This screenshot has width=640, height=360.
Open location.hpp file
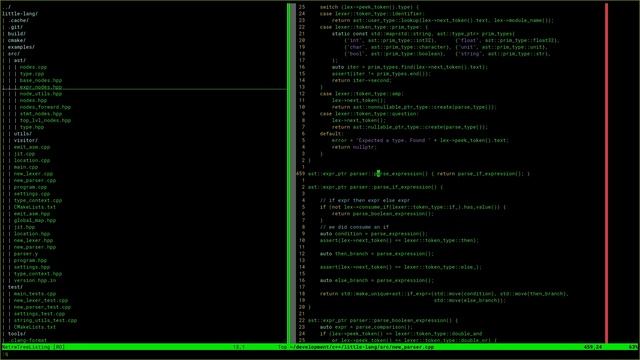[x=32, y=234]
